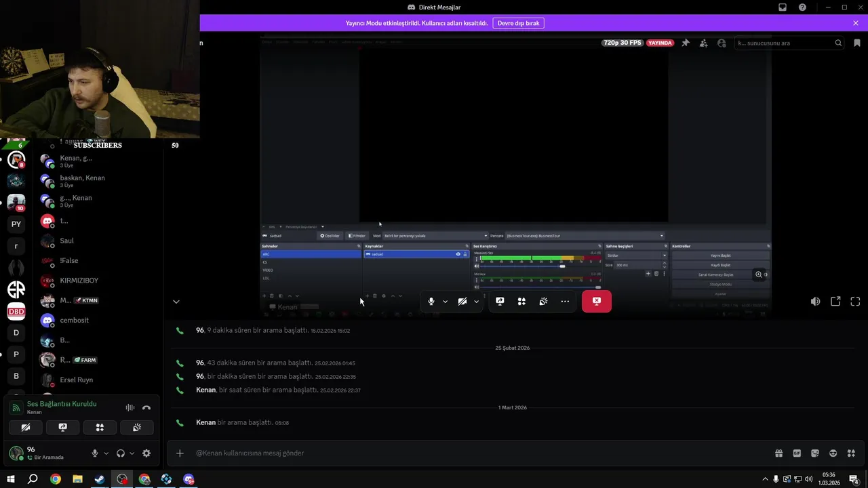Toggle noise suppression in voice panel
This screenshot has width=868, height=488.
(130, 407)
